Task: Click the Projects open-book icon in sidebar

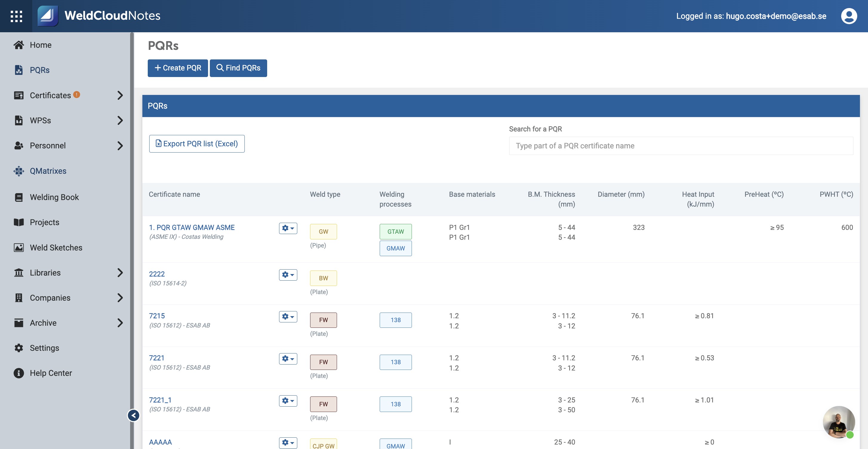Action: [x=19, y=222]
